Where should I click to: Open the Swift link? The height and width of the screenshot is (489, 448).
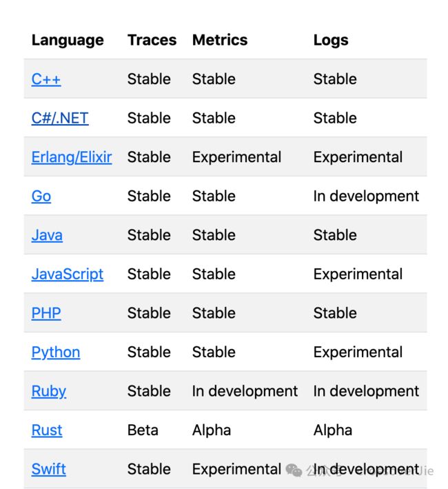(x=49, y=469)
